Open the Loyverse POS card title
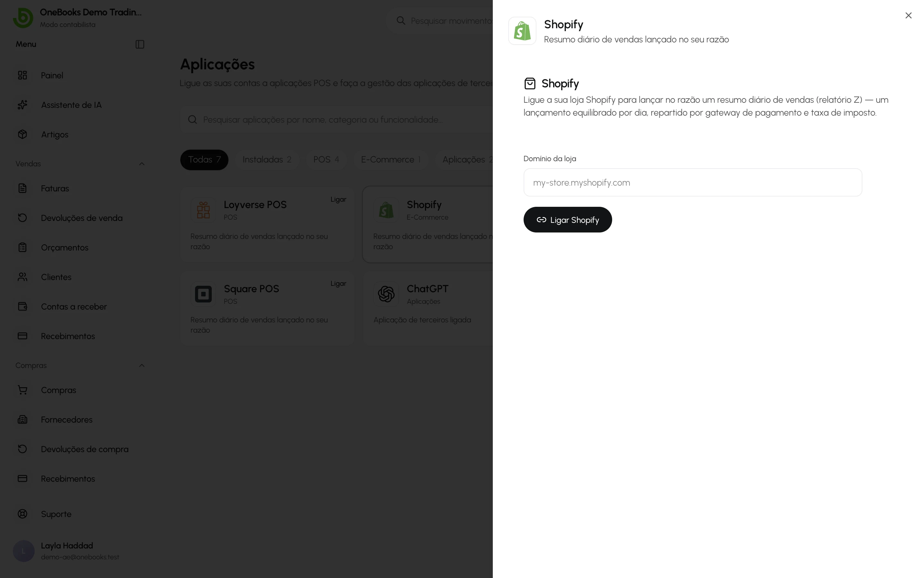Viewport: 924px width, 578px height. click(x=255, y=205)
